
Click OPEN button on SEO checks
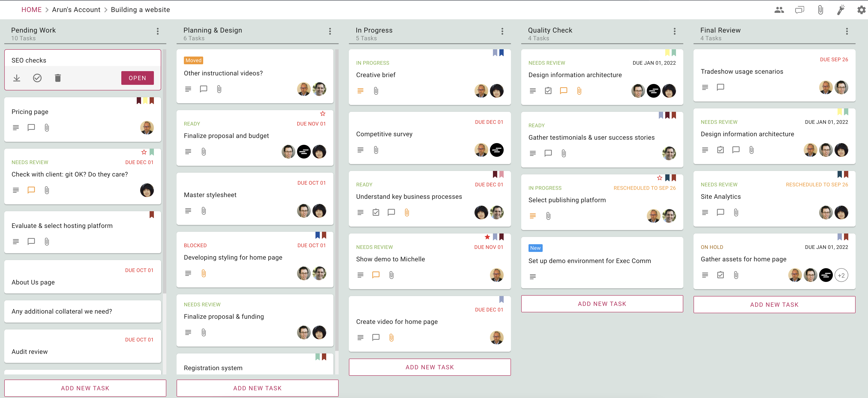click(x=137, y=78)
